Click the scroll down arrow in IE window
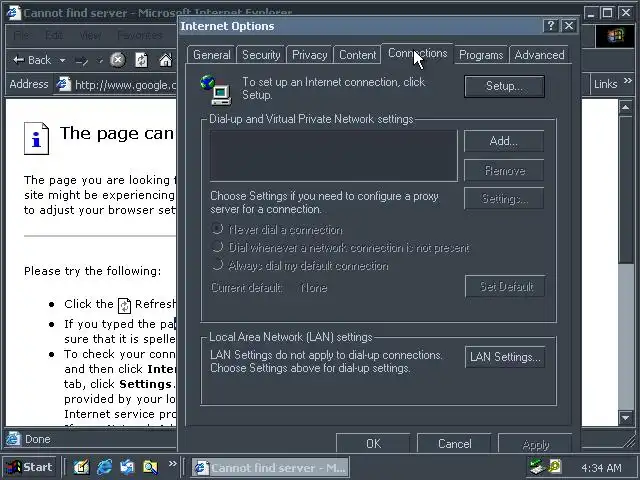640x480 pixels. point(625,417)
